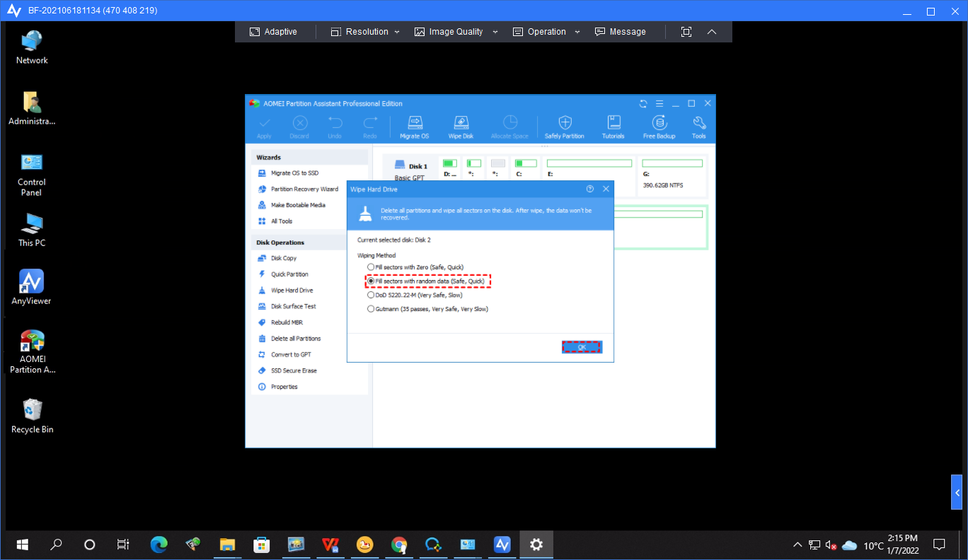Choose Gutmann 35 passes wiping method
This screenshot has height=560, width=968.
pyautogui.click(x=371, y=309)
